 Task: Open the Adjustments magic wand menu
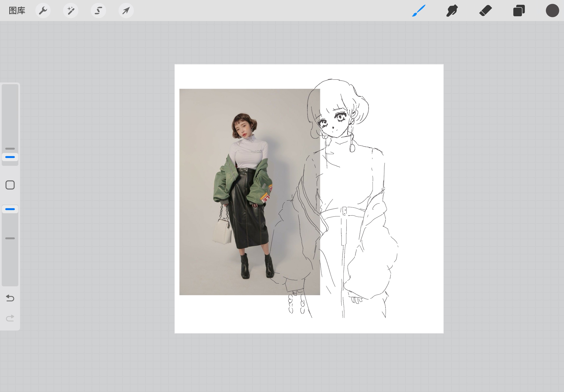[71, 11]
